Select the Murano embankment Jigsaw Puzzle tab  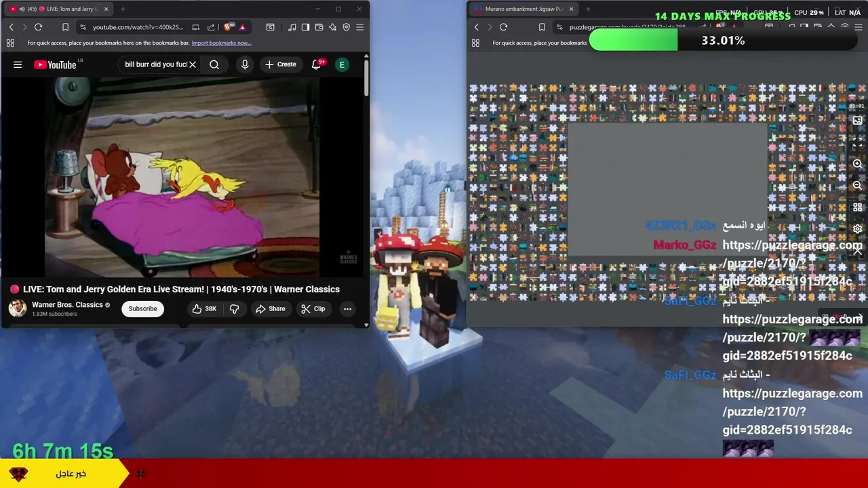point(524,9)
